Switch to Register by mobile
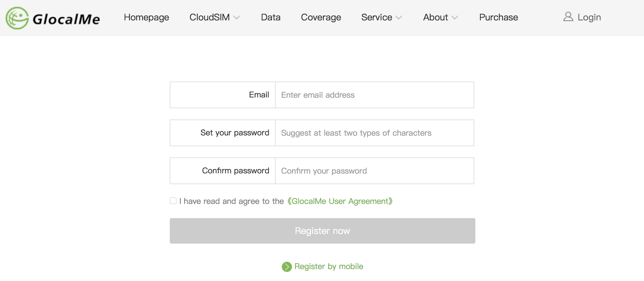The width and height of the screenshot is (644, 281). (329, 266)
